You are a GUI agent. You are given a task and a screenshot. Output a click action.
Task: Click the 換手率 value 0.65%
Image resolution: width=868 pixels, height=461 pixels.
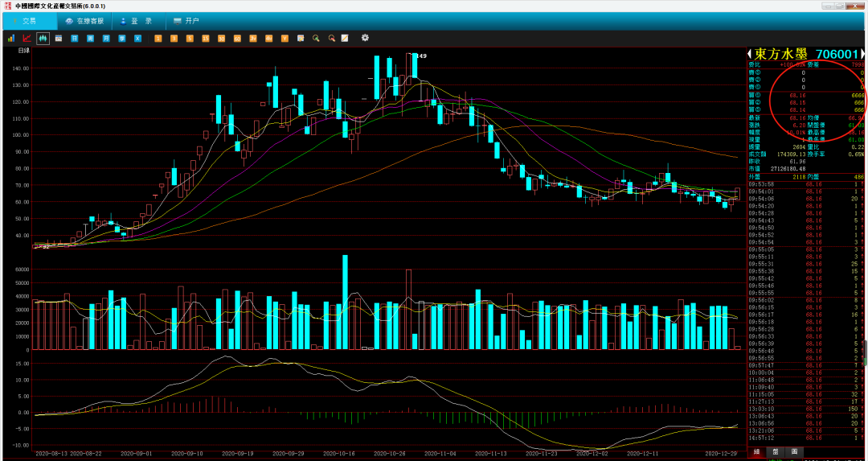(857, 154)
